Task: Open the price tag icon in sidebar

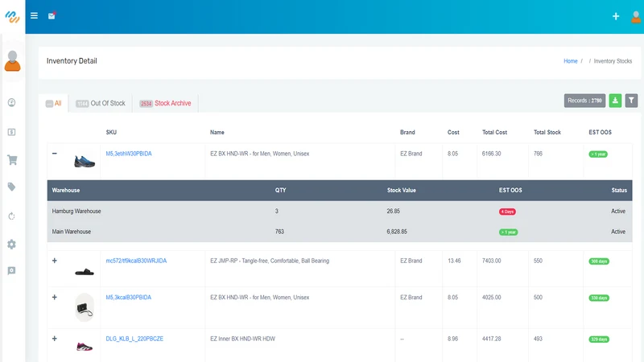Action: point(11,187)
